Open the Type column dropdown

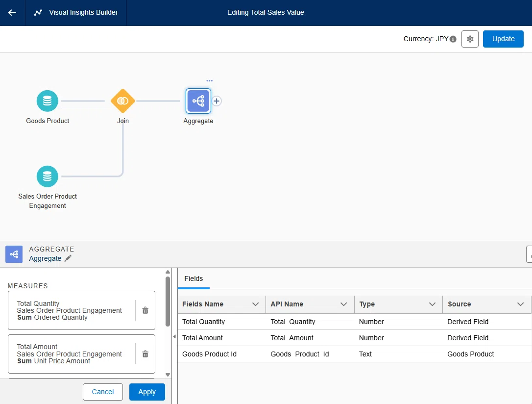point(432,304)
